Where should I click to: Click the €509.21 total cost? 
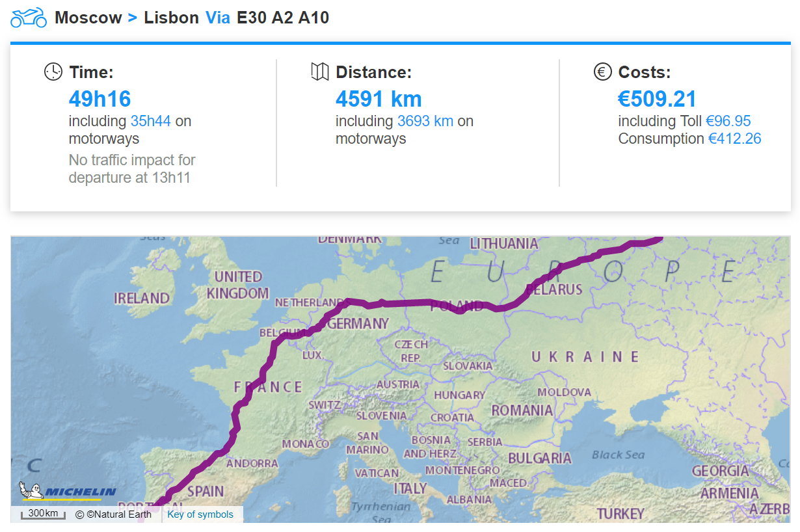(657, 99)
